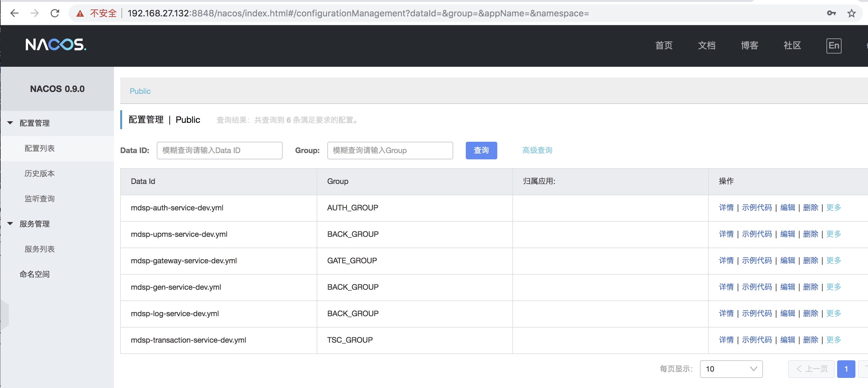The image size is (868, 388).
Task: Click the saved password key icon
Action: click(831, 13)
